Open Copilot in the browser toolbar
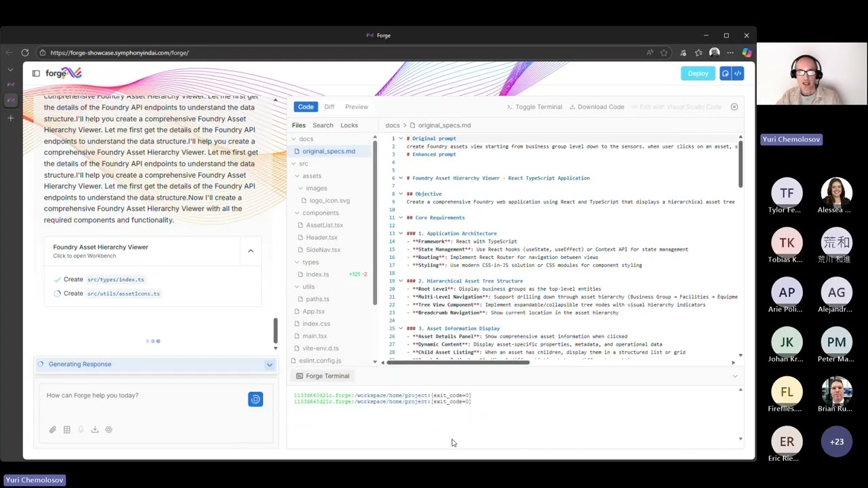868x488 pixels. click(x=747, y=52)
